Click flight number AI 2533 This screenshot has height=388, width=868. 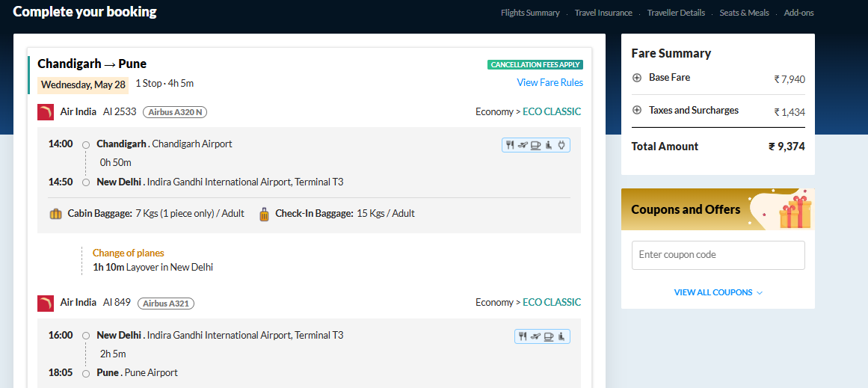pos(120,112)
